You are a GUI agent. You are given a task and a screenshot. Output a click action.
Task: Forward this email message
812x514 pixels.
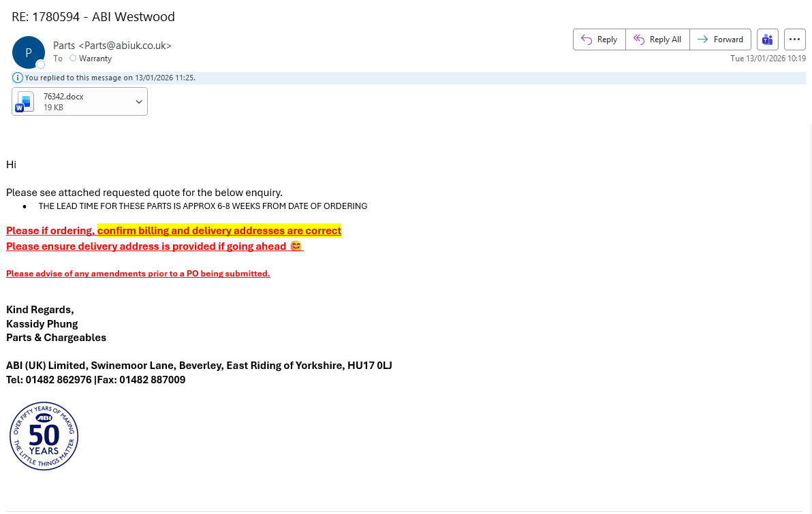(720, 39)
